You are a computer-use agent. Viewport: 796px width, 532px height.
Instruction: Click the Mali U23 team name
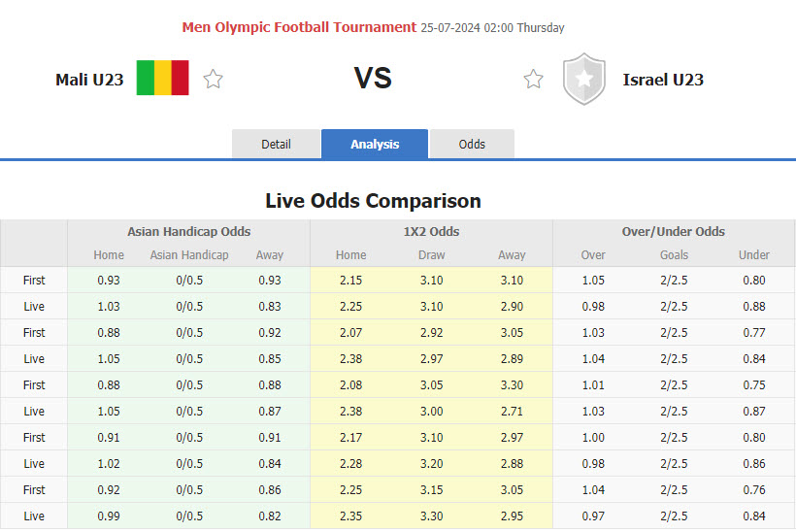[x=89, y=80]
